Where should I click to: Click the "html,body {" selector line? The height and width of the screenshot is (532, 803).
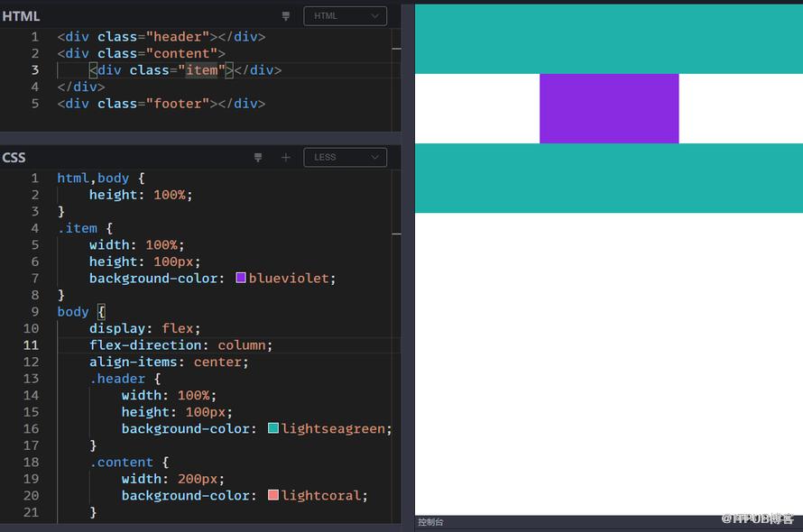(x=101, y=179)
